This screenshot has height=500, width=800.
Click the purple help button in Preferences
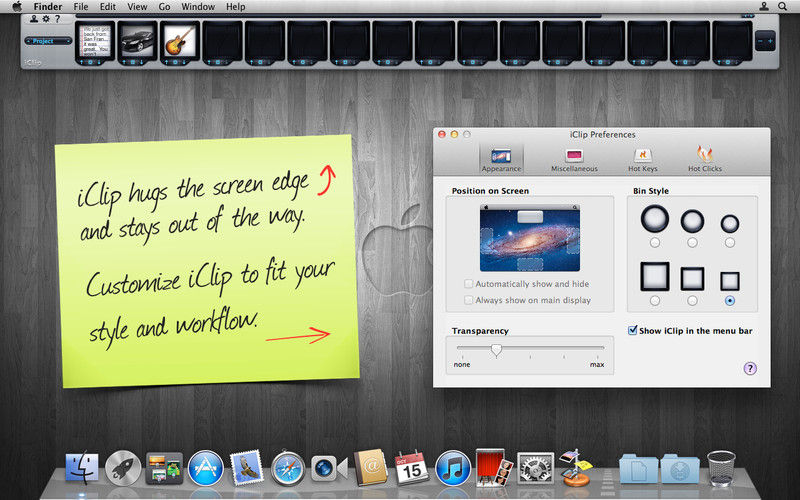click(749, 368)
